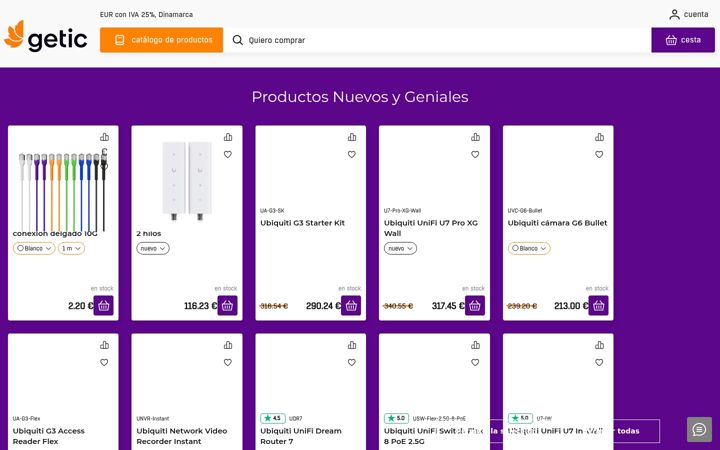Click the UA-G3-SK product code
Image resolution: width=720 pixels, height=450 pixels.
[272, 211]
